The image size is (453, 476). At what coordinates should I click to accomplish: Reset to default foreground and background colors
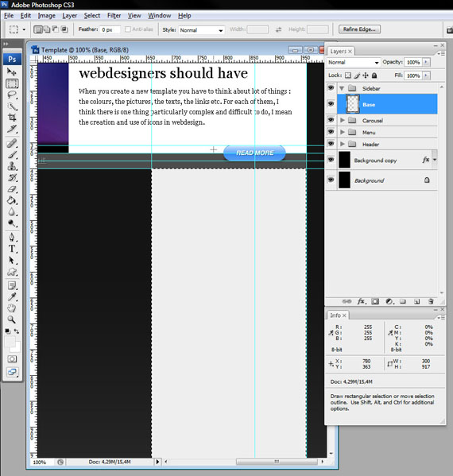point(8,331)
